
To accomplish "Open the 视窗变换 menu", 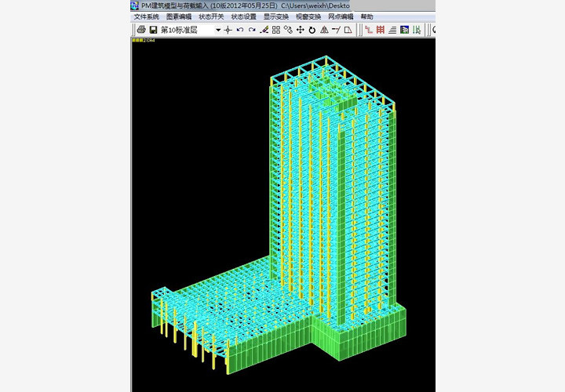I will tap(308, 16).
